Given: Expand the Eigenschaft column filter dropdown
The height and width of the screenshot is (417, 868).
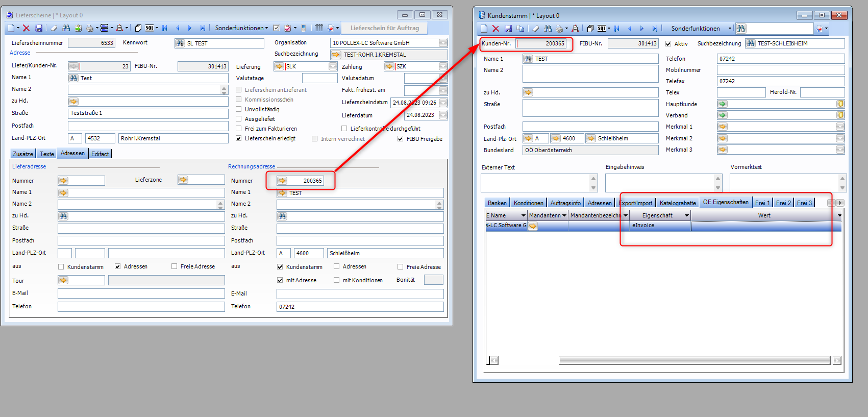Looking at the screenshot, I should click(x=686, y=215).
